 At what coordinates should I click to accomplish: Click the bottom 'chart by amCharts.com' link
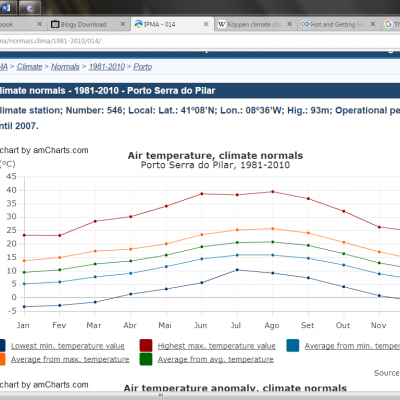tap(44, 385)
